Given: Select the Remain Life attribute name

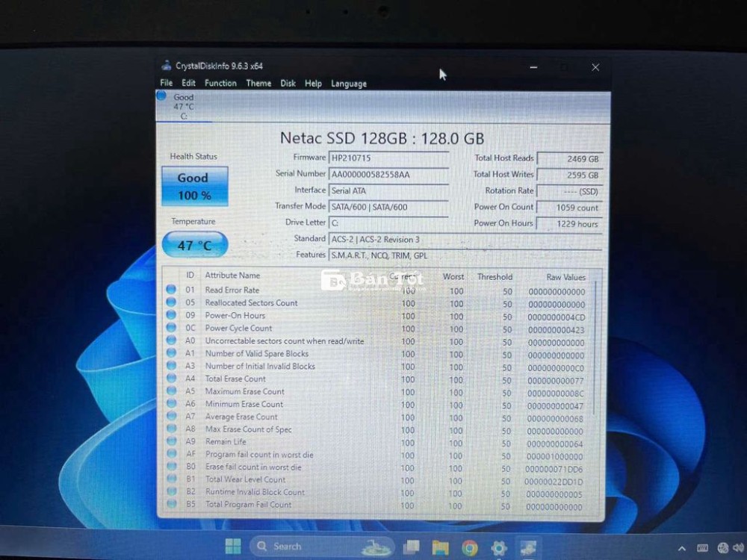Looking at the screenshot, I should pyautogui.click(x=226, y=441).
